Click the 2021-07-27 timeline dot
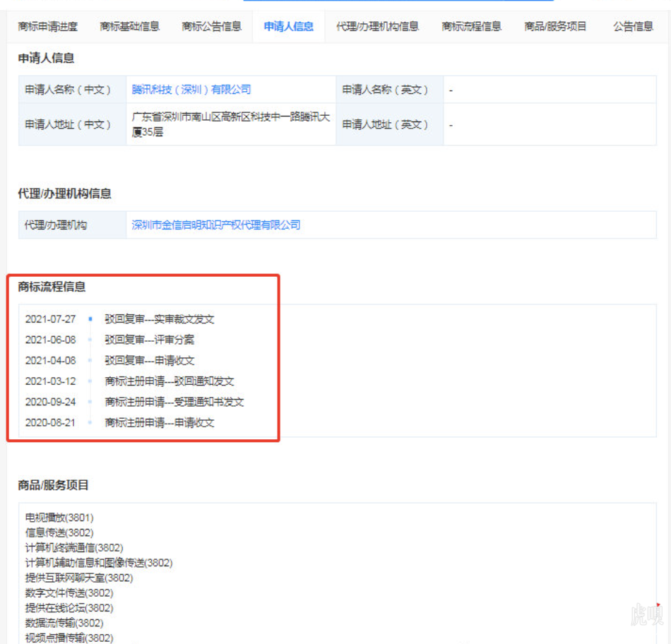The height and width of the screenshot is (644, 671). click(x=90, y=319)
